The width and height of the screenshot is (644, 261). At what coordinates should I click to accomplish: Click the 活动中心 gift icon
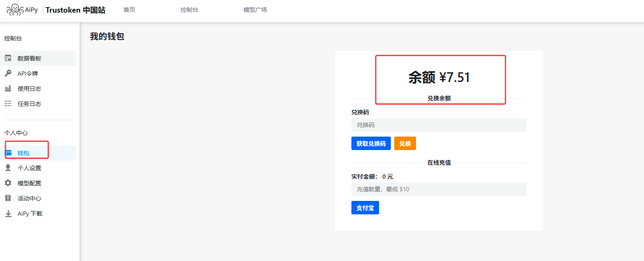point(8,198)
